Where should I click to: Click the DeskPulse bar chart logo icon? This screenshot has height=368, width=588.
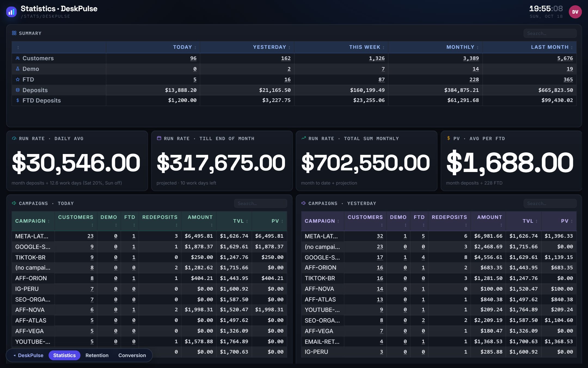tap(11, 12)
